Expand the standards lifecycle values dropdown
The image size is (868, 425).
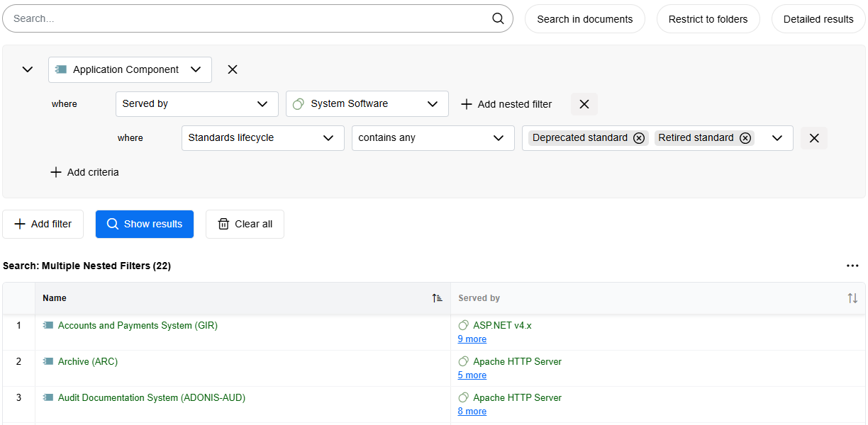(x=777, y=137)
